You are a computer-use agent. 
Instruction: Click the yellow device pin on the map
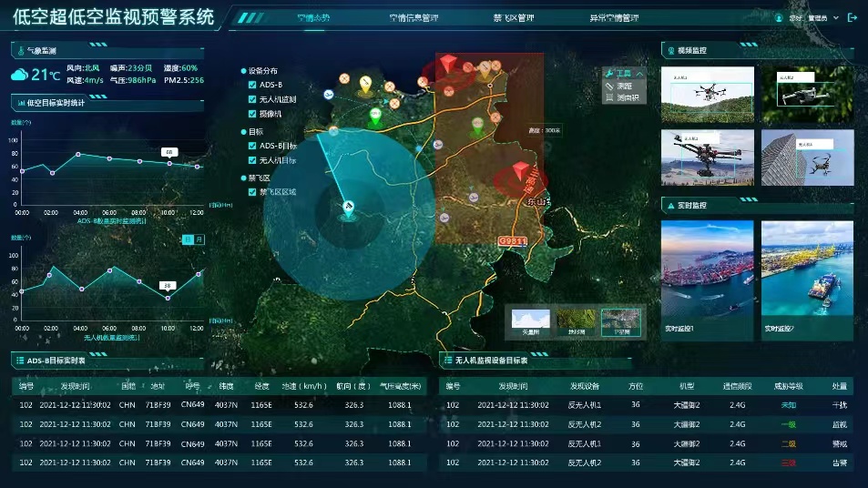pos(366,84)
